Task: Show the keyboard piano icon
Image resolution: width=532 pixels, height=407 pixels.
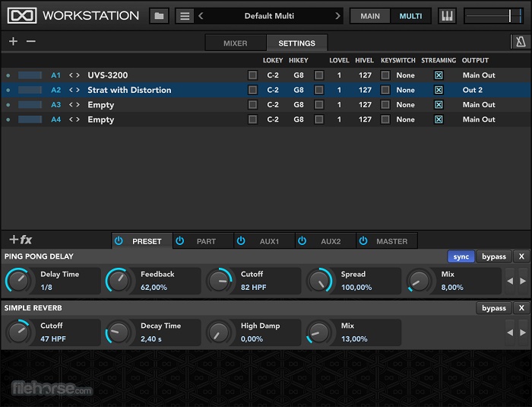Action: coord(447,16)
